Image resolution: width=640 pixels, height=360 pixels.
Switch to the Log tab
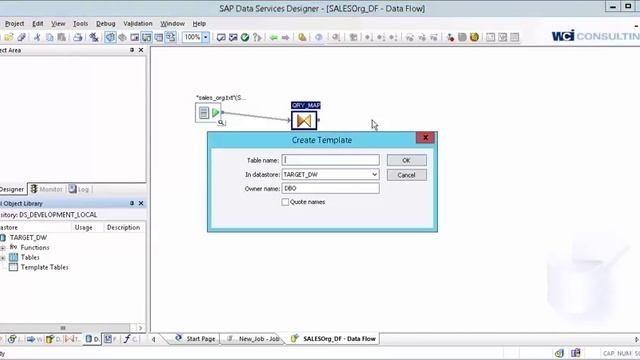pos(79,189)
